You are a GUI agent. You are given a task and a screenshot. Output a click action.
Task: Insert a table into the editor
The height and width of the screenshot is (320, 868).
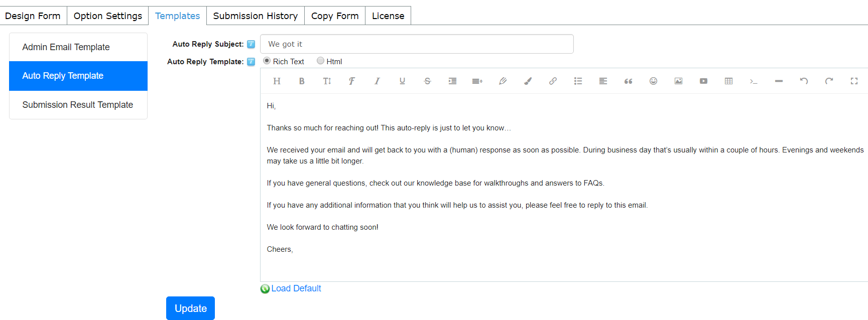pos(728,81)
